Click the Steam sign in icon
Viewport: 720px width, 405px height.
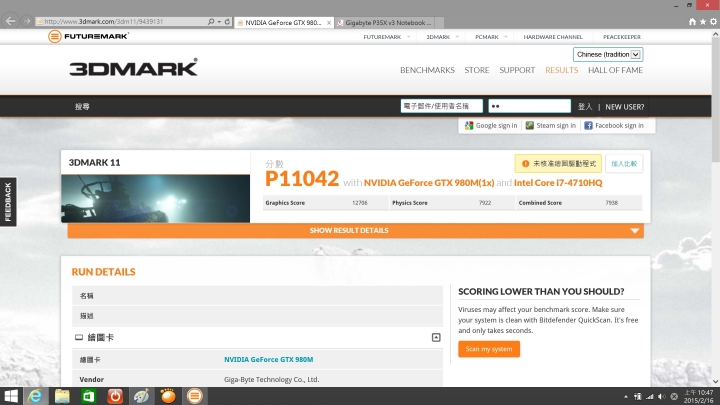pyautogui.click(x=529, y=125)
